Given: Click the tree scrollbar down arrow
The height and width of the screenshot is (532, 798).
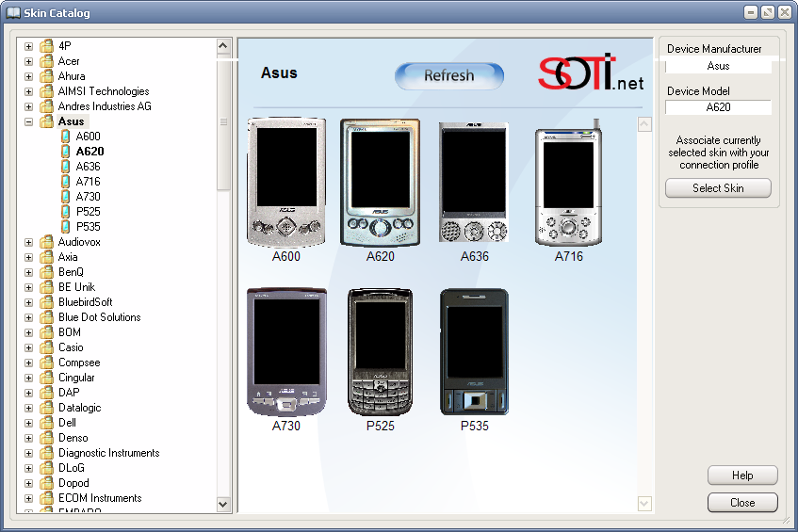Looking at the screenshot, I should [223, 505].
